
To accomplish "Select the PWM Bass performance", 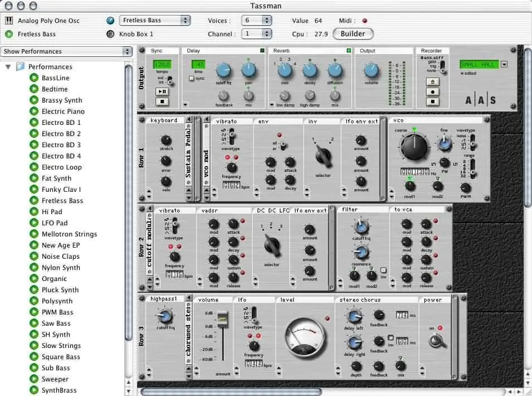I will 57,312.
